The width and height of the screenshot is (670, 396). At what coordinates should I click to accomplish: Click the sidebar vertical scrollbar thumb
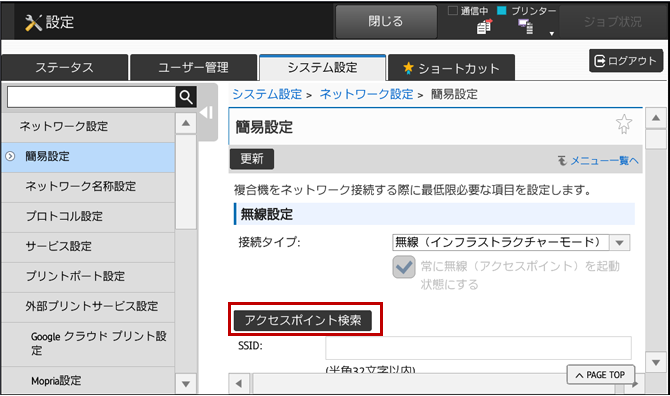[x=186, y=182]
